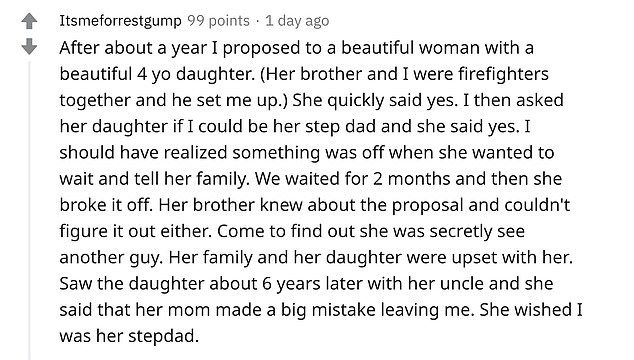634x360 pixels.
Task: Click the phrase 'broke it off'
Action: [106, 205]
